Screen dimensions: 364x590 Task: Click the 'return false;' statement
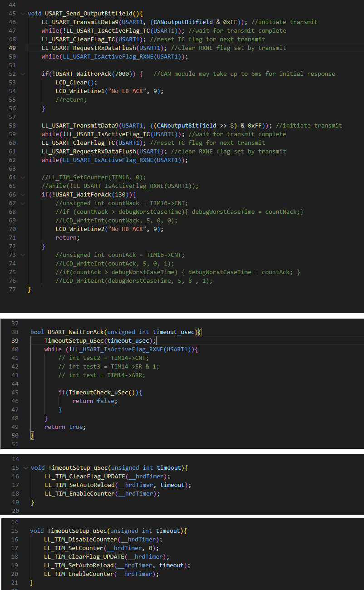pyautogui.click(x=95, y=401)
